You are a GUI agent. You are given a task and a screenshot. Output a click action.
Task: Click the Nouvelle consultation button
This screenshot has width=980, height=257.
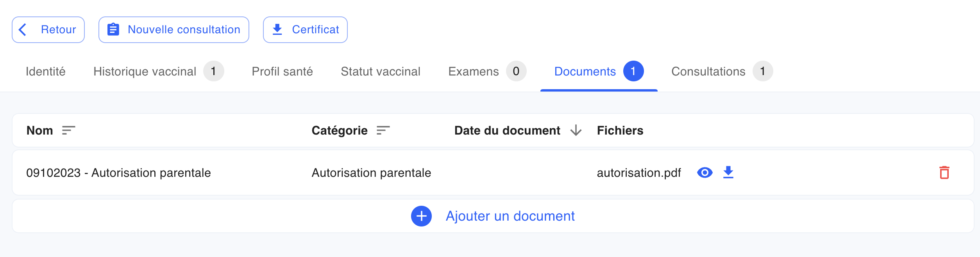coord(174,30)
